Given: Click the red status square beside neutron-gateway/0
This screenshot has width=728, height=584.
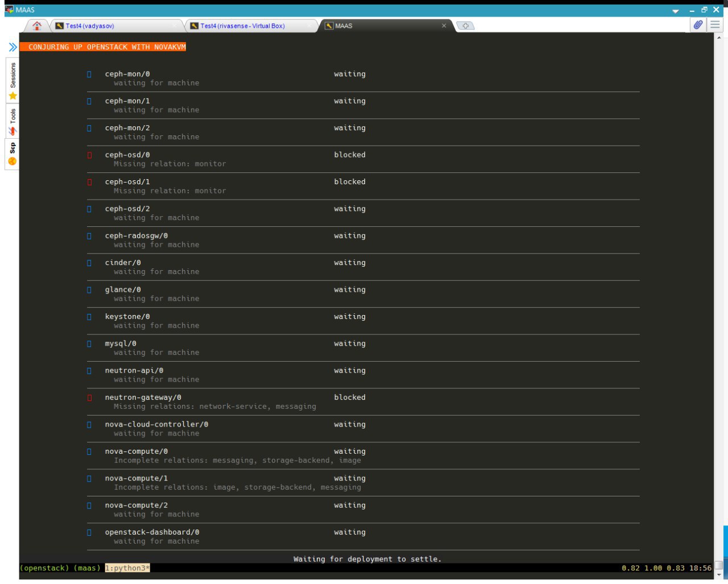Looking at the screenshot, I should 89,397.
